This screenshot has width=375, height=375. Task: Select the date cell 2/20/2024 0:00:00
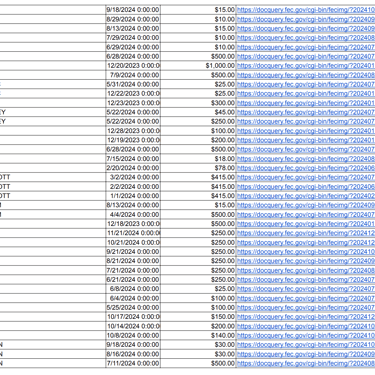click(133, 168)
